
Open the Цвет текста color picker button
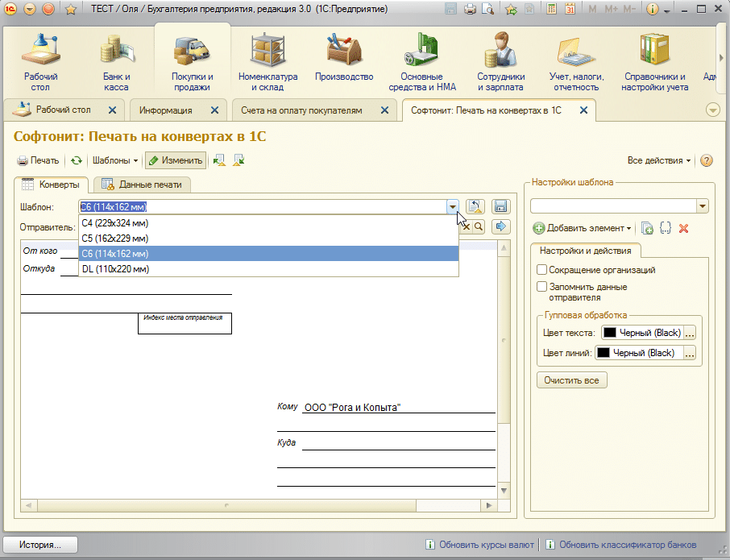tap(690, 332)
